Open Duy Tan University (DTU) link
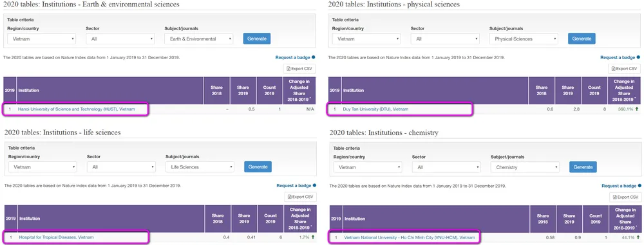644x245 pixels. point(376,109)
